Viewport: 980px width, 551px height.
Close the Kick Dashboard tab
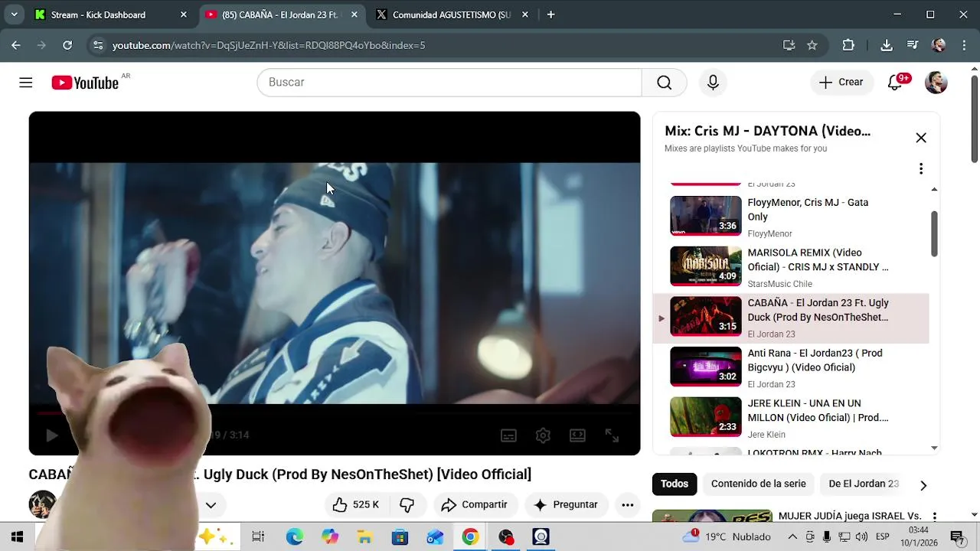tap(183, 15)
